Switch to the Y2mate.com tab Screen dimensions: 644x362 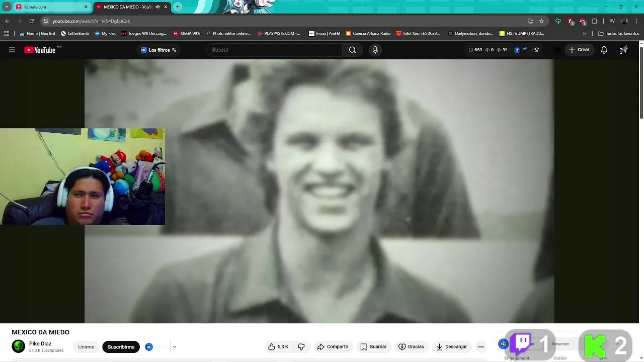50,7
